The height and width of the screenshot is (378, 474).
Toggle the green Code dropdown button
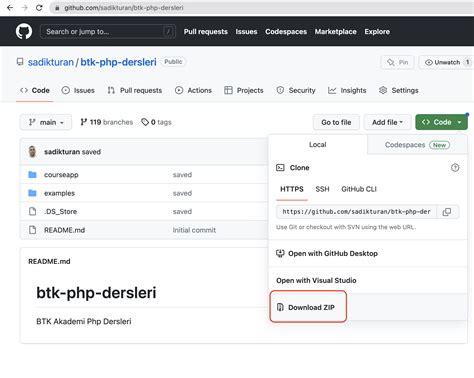click(x=441, y=122)
